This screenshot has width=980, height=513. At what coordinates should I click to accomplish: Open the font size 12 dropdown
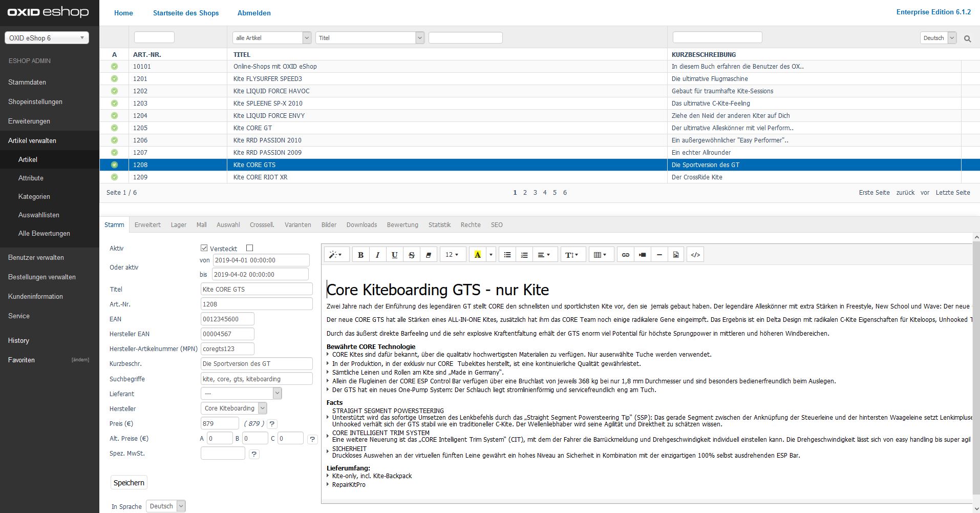(452, 255)
